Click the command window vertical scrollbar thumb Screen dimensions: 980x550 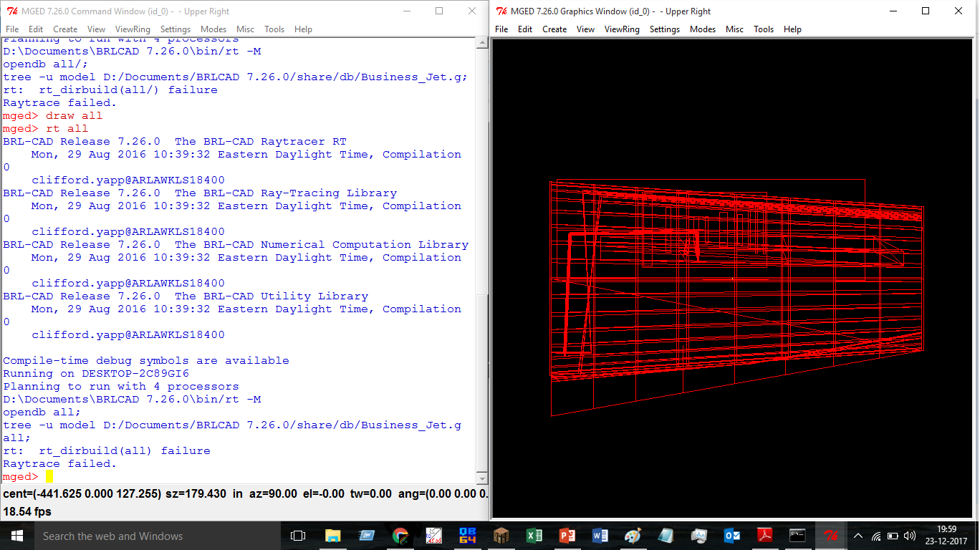click(x=481, y=384)
